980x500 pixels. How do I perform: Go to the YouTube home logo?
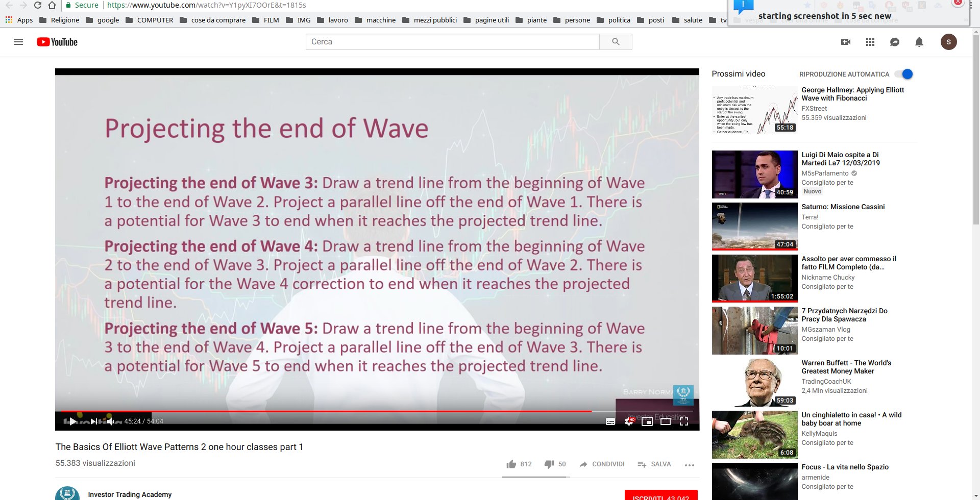(57, 42)
